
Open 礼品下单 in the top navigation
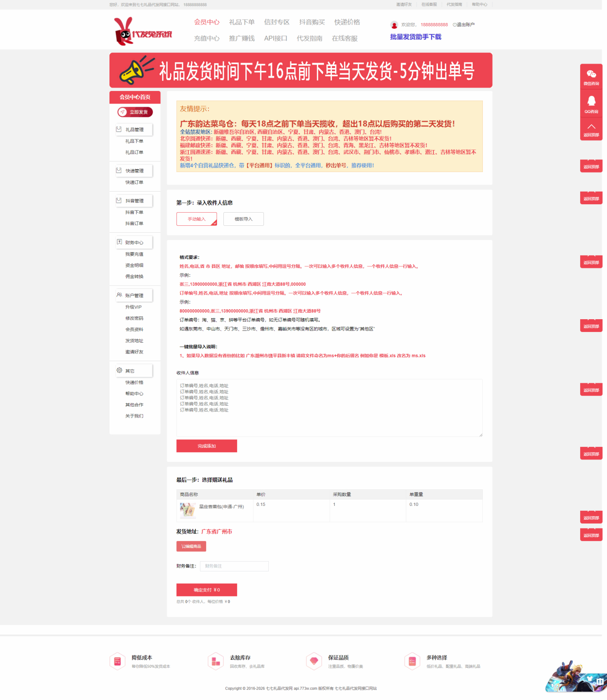pos(242,22)
